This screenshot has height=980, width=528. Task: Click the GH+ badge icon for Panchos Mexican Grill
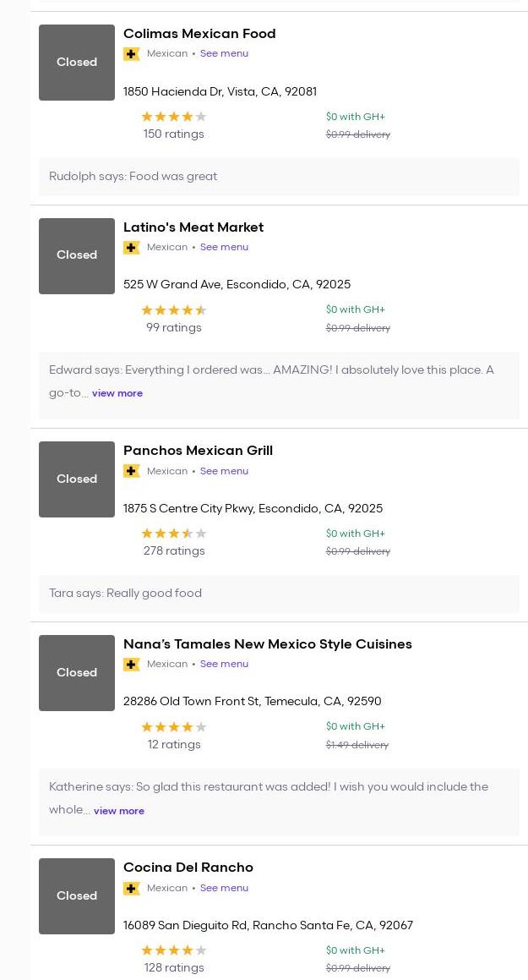(x=132, y=471)
